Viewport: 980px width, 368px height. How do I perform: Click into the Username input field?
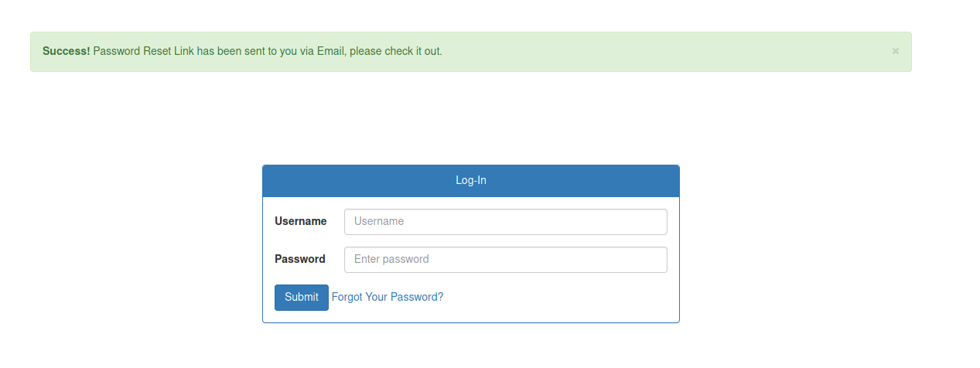505,221
